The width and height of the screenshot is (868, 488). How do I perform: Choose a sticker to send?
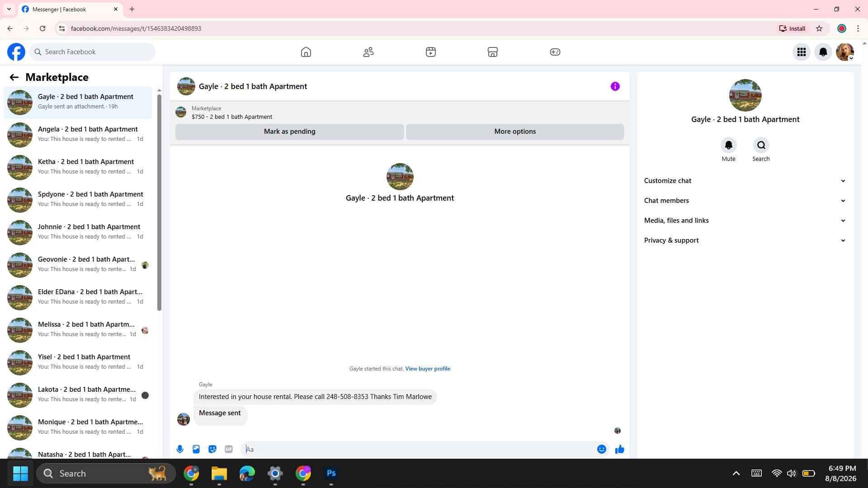click(x=212, y=449)
